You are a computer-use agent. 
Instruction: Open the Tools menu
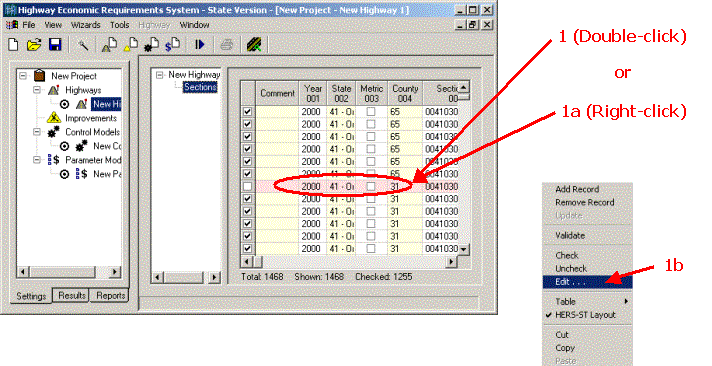coord(120,25)
